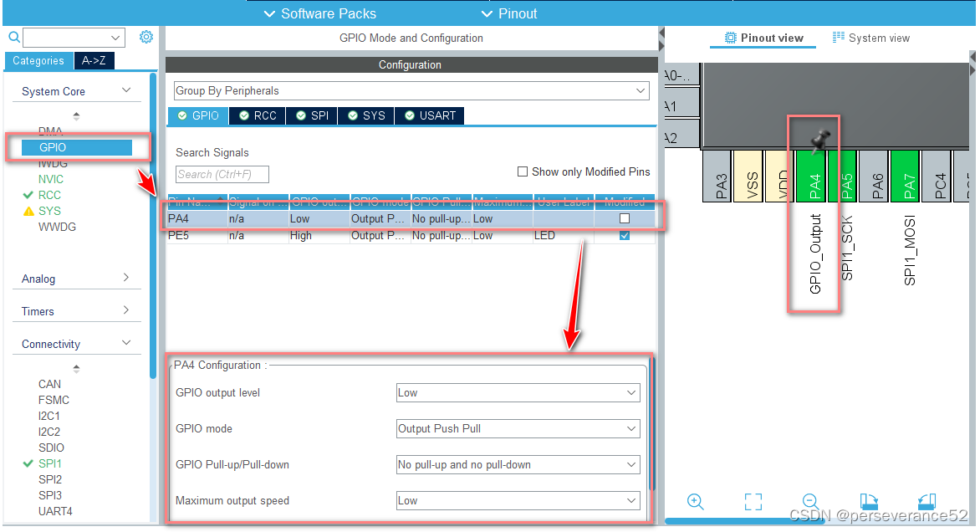Click the left panel vertical scrollbar
The height and width of the screenshot is (532, 980).
[x=153, y=225]
